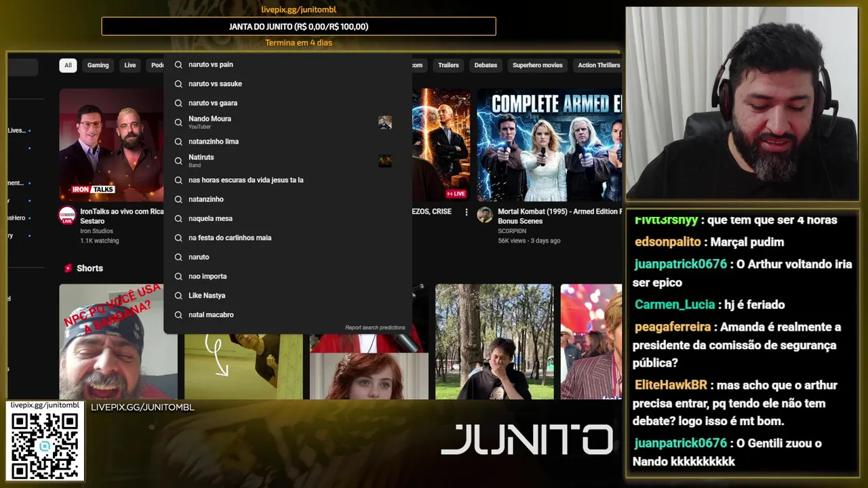Click the livepix QR code
This screenshot has width=868, height=488.
[45, 445]
